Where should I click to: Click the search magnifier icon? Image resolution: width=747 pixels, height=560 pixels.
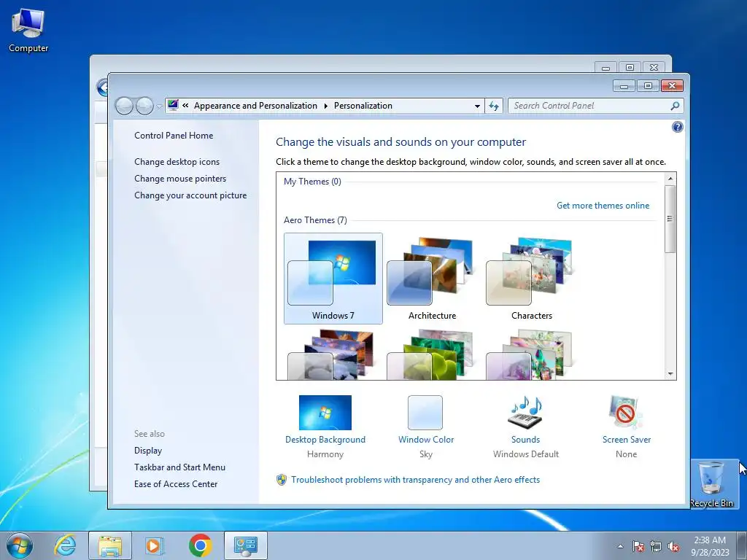(x=675, y=106)
